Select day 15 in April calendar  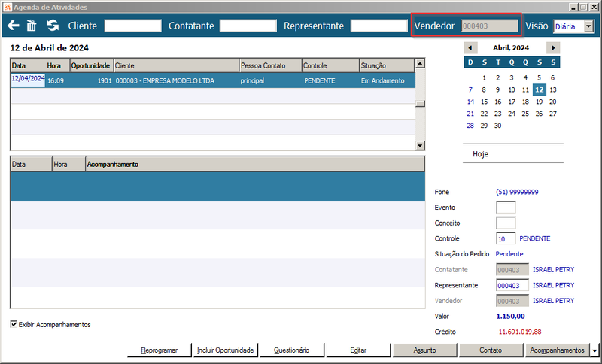484,102
